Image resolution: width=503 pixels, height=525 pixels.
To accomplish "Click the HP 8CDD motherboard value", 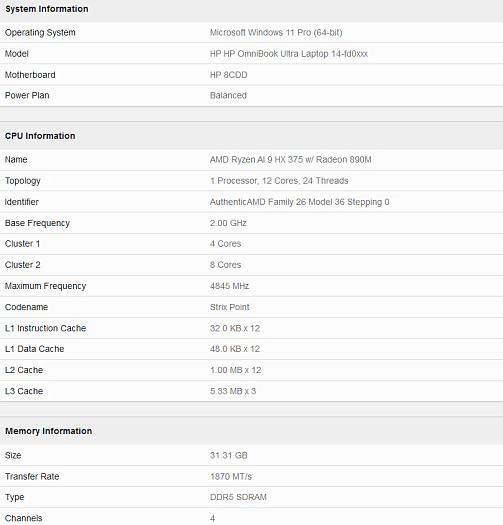I will 228,75.
